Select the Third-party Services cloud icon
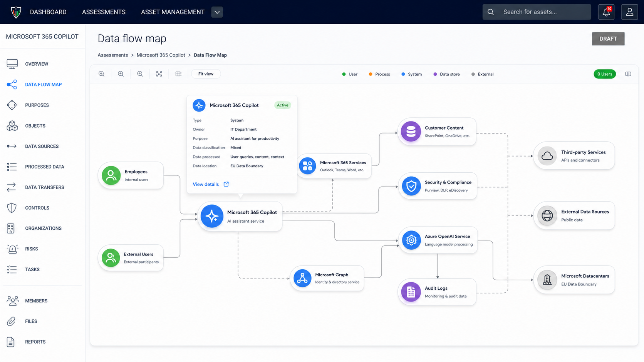Screen dimensions: 644x362 (x=547, y=156)
